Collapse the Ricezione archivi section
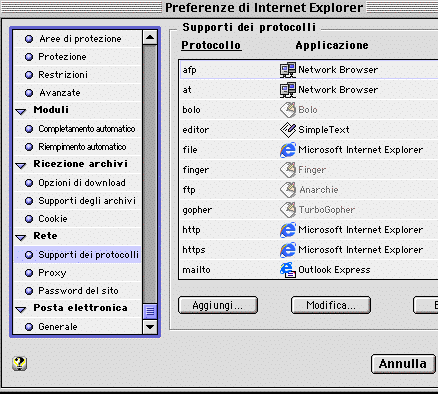This screenshot has height=394, width=438. click(21, 166)
